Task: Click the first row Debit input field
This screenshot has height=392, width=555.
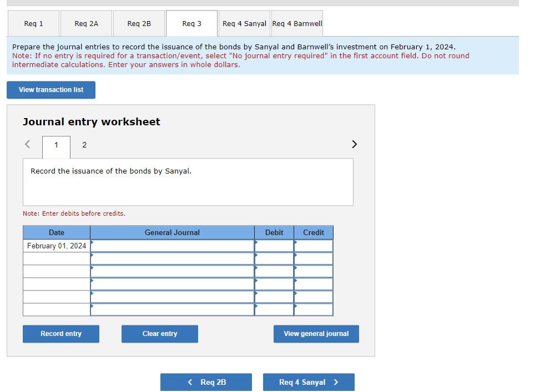Action: point(274,246)
